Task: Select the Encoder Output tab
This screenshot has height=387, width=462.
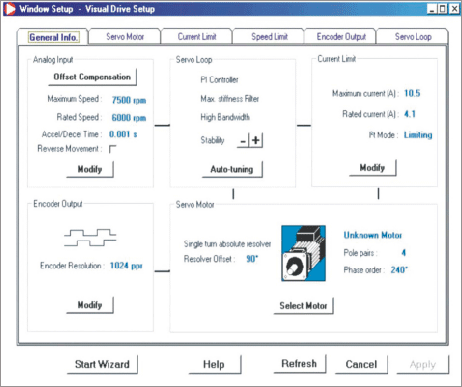Action: coord(341,37)
